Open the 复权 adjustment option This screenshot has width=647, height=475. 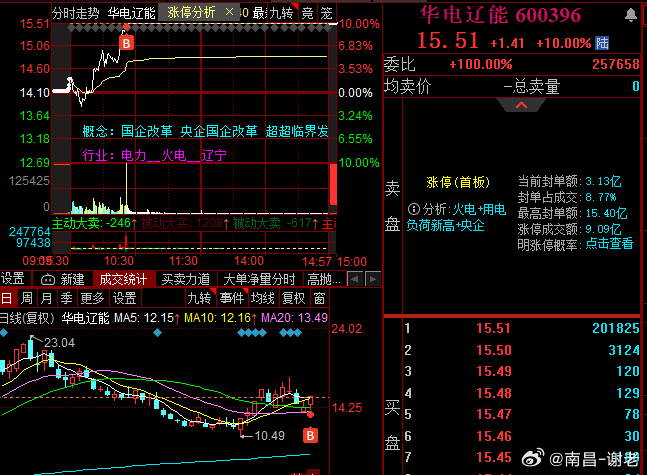point(293,298)
